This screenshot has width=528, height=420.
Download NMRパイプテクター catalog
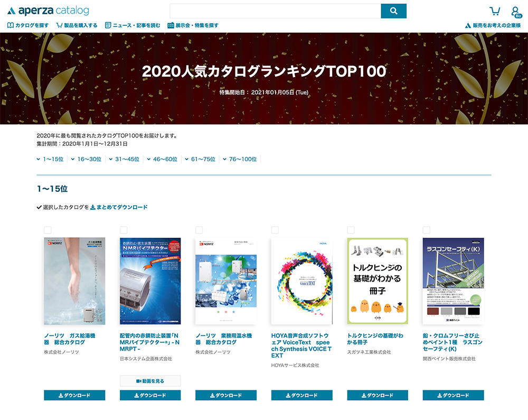pos(150,395)
